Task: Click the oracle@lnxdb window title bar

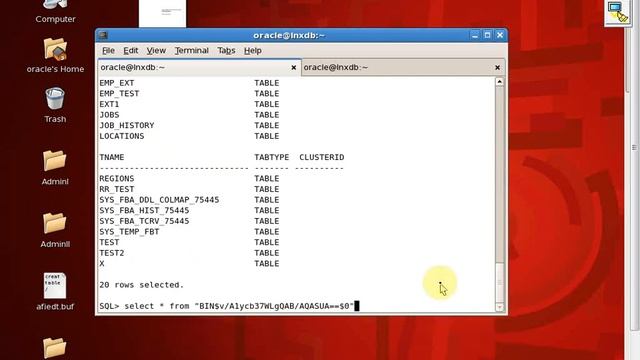Action: [289, 35]
